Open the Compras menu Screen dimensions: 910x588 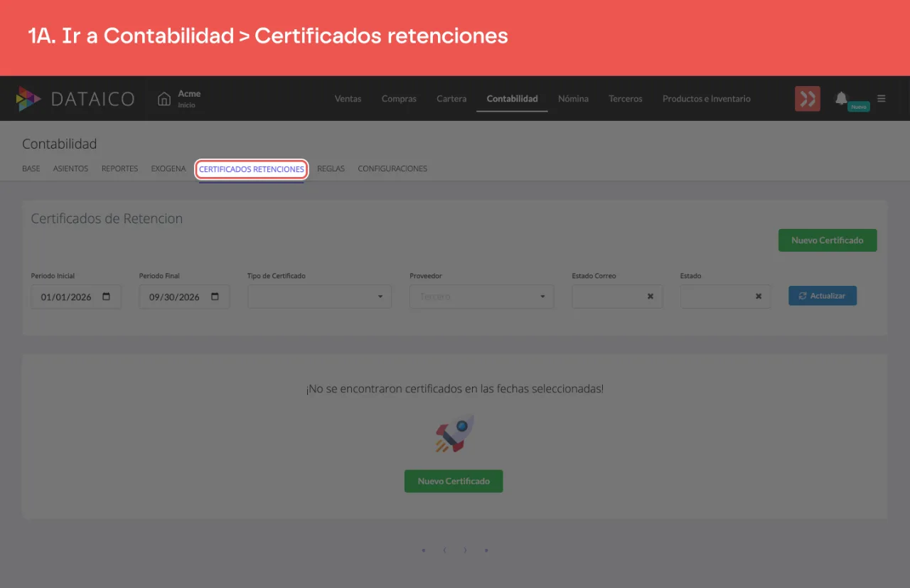pos(399,99)
